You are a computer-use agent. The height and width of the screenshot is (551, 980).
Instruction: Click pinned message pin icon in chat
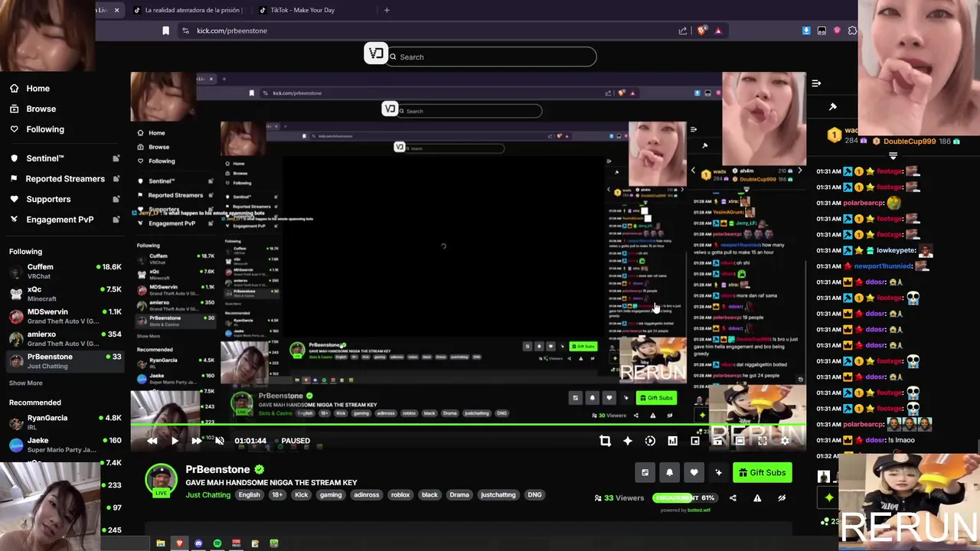[833, 107]
